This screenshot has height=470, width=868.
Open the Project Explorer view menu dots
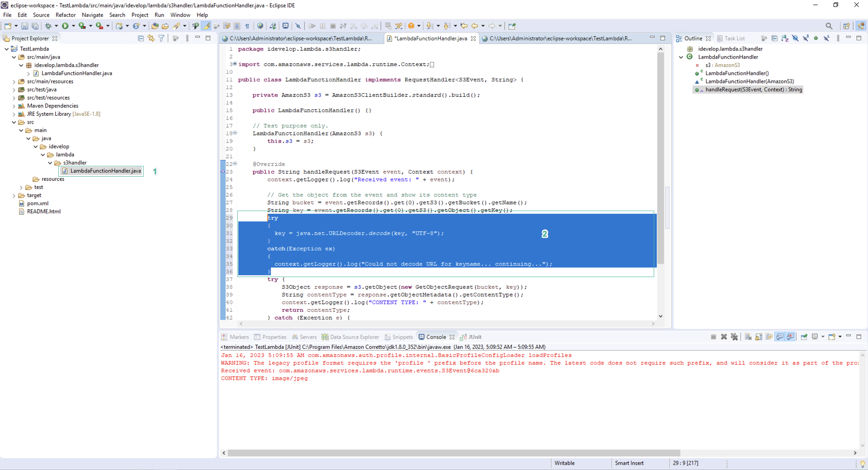(187, 38)
